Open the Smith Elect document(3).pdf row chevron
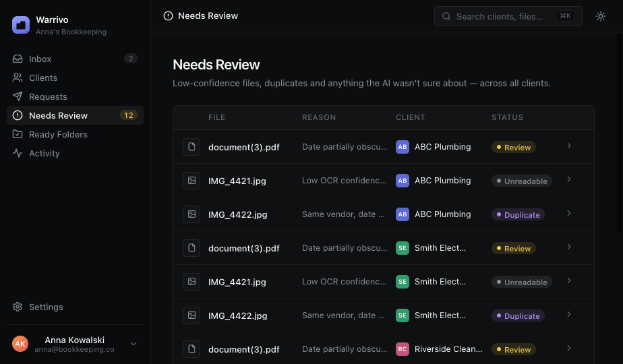 (x=569, y=247)
